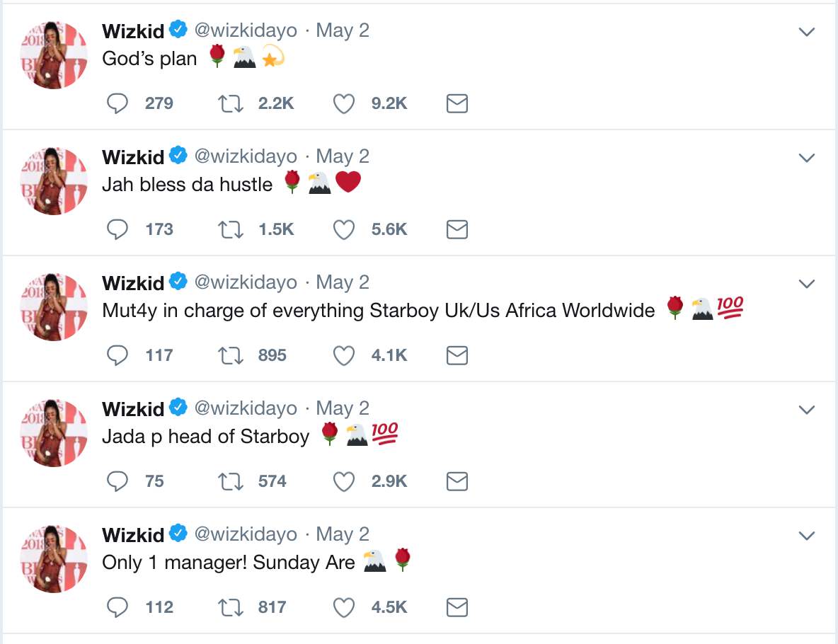Like the "Jada p head of Starboy" tweet
Viewport: 838px width, 644px height.
pyautogui.click(x=344, y=481)
